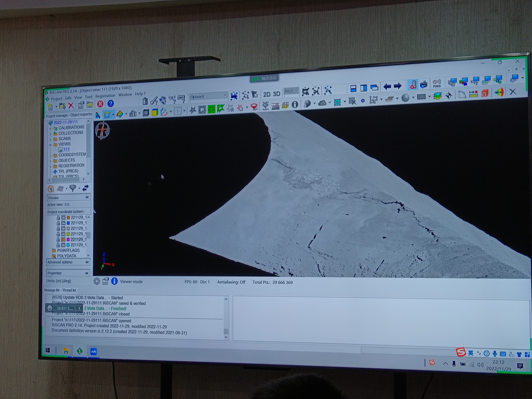Toggle lock on first 221129 scan
This screenshot has height=399, width=532.
58,217
